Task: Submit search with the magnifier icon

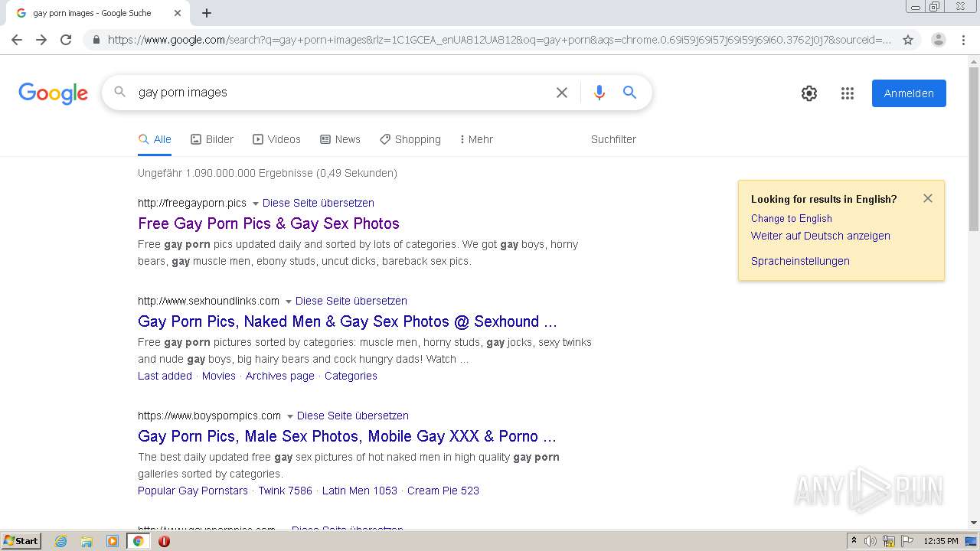Action: 629,93
